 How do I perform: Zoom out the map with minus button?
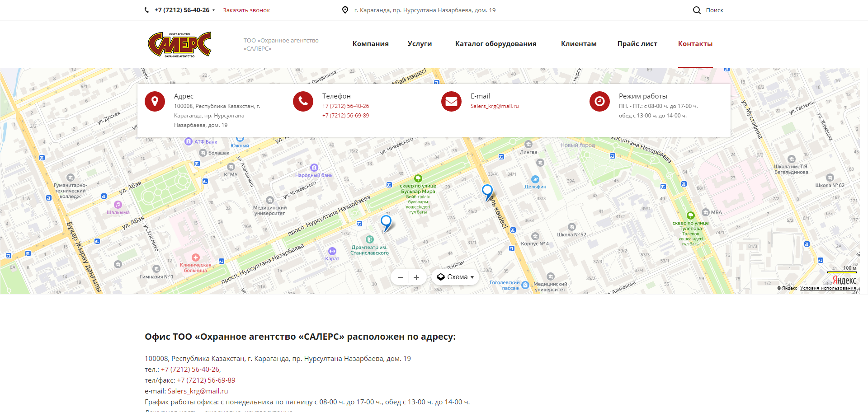point(400,277)
